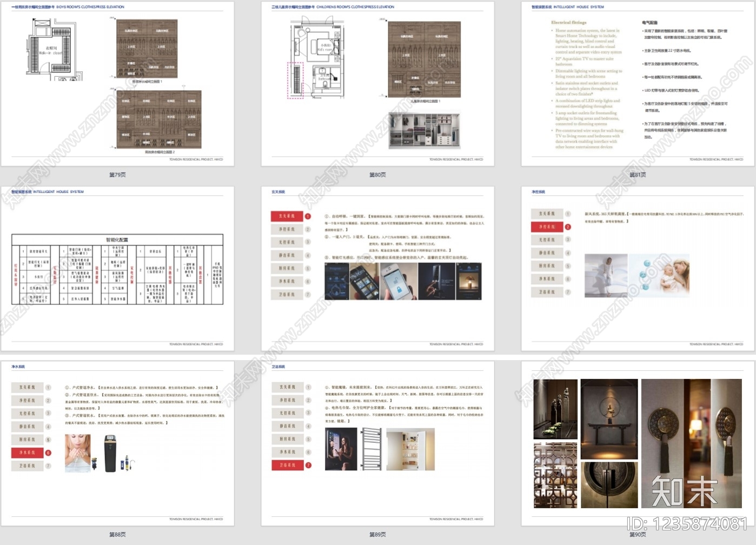Screen dimensions: 756x545
Task: Click the "BOYS ROOM'S CLOTHESPRESS ELEVATION" heading
Action: click(90, 7)
